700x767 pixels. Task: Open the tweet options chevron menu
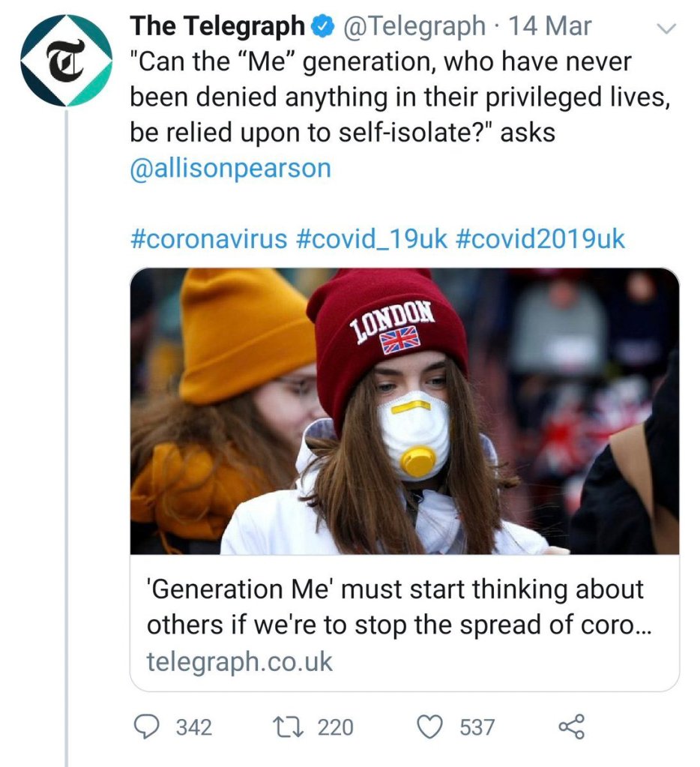pos(666,29)
